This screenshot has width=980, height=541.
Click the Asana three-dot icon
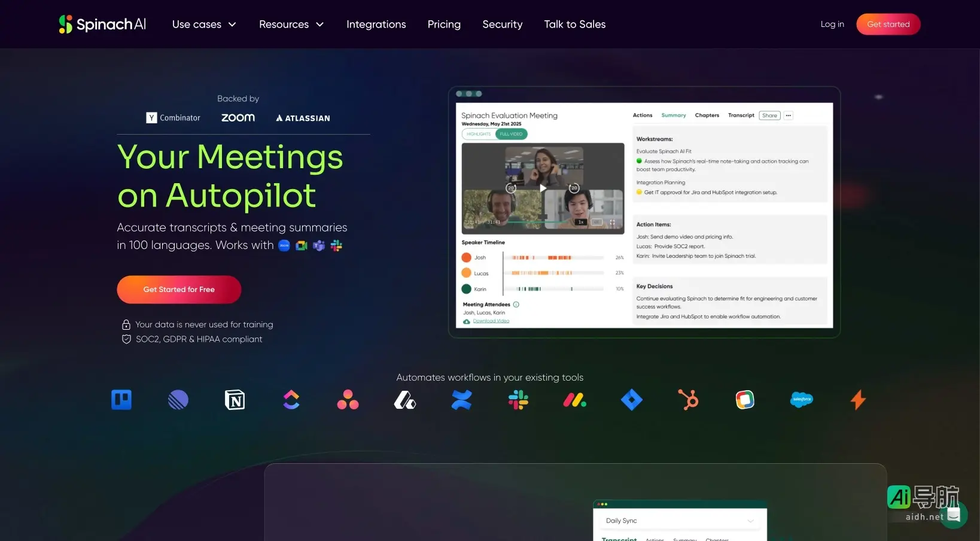coord(348,400)
